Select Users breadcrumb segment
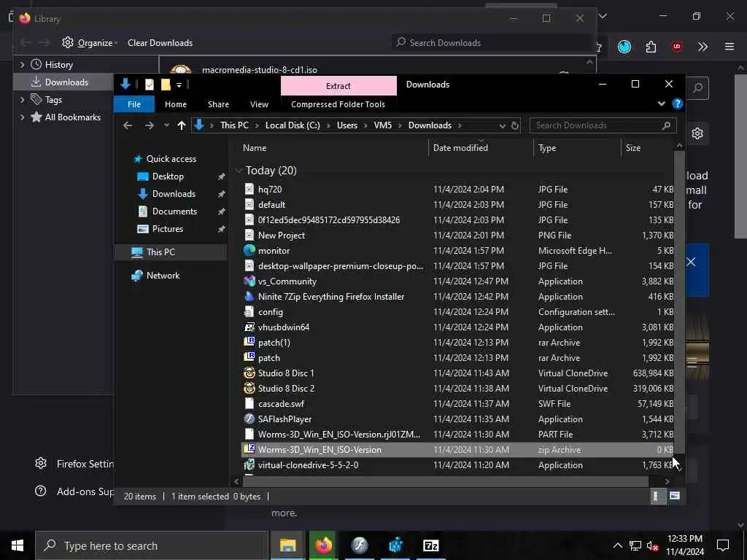Viewport: 747px width, 560px height. [347, 125]
